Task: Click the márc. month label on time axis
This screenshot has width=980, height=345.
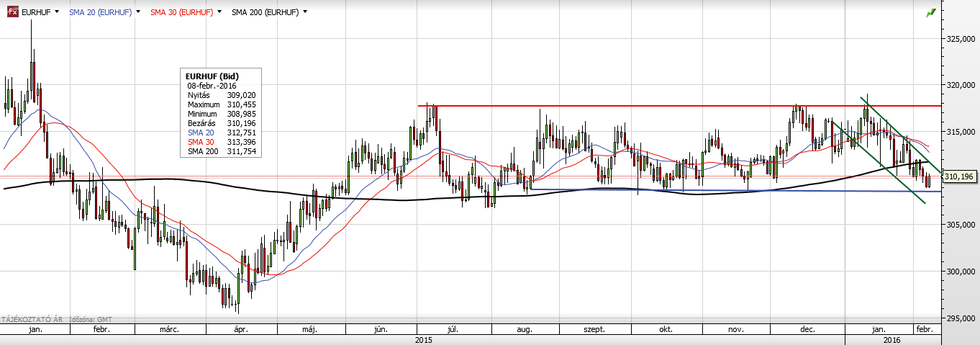Action: pyautogui.click(x=169, y=329)
